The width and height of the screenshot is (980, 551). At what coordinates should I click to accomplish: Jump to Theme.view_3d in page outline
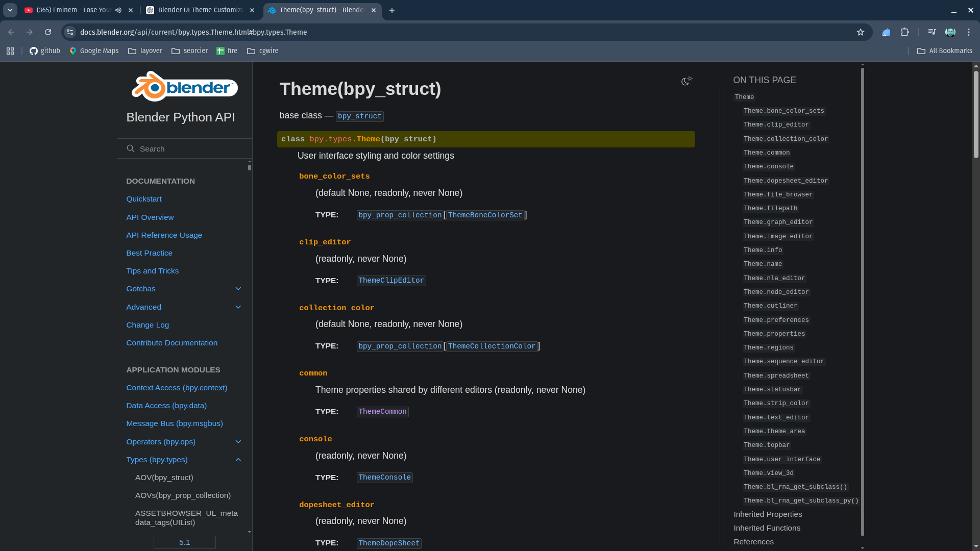[768, 473]
